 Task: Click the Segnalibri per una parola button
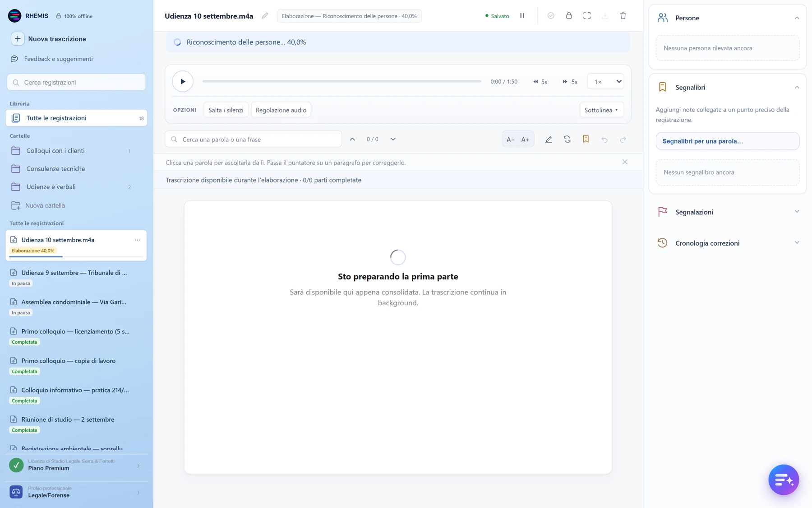pos(727,141)
